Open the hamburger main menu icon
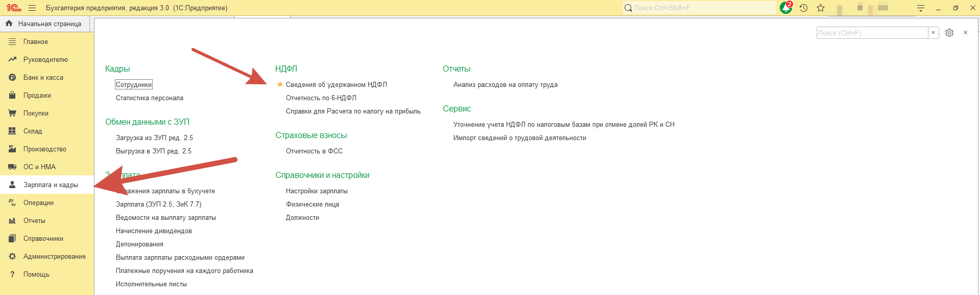 tap(32, 8)
